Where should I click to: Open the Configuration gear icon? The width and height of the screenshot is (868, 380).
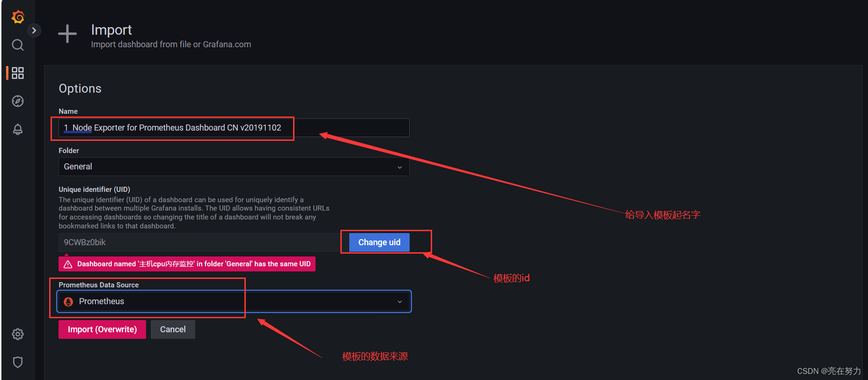tap(18, 334)
